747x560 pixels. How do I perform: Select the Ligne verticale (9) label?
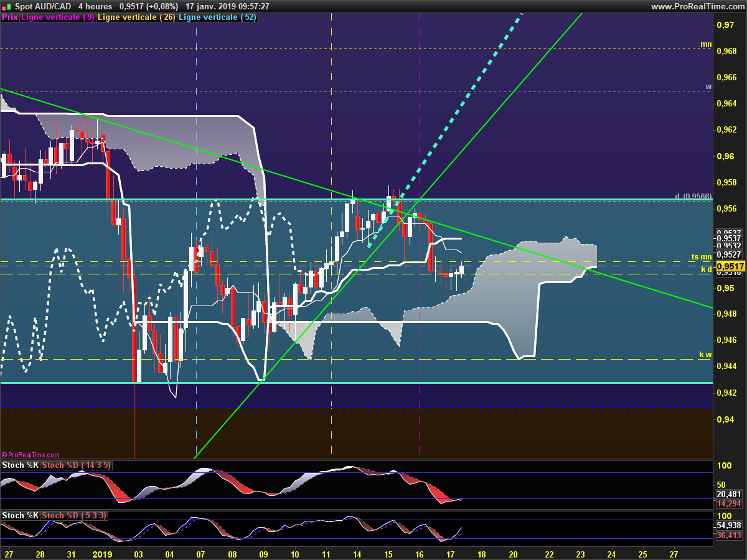point(58,17)
